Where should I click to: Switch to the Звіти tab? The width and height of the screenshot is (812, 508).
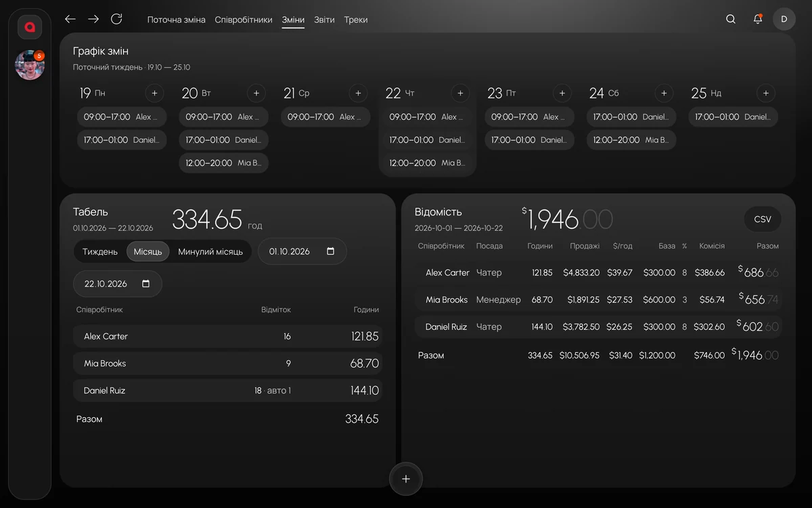324,20
